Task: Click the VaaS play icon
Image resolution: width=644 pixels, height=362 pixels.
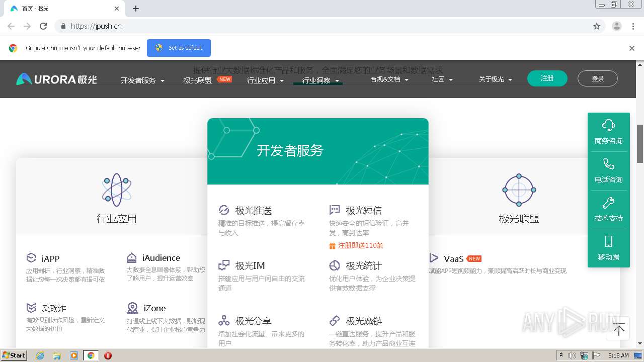Action: tap(433, 258)
